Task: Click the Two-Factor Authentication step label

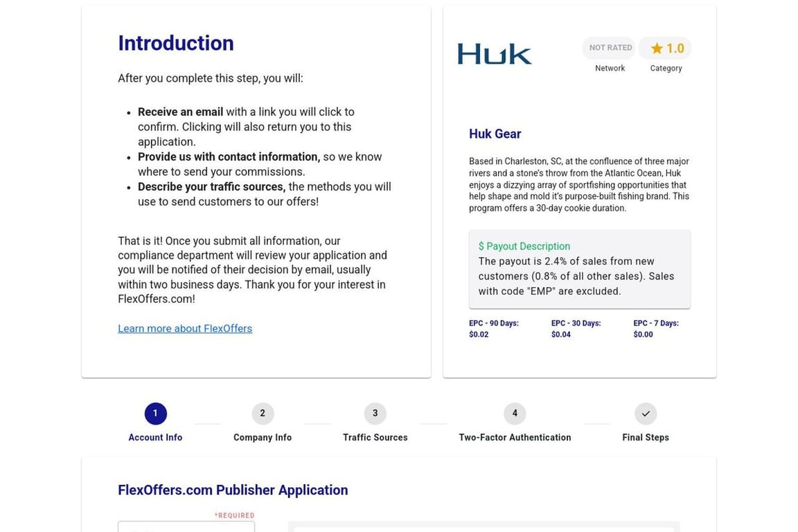Action: pyautogui.click(x=515, y=437)
